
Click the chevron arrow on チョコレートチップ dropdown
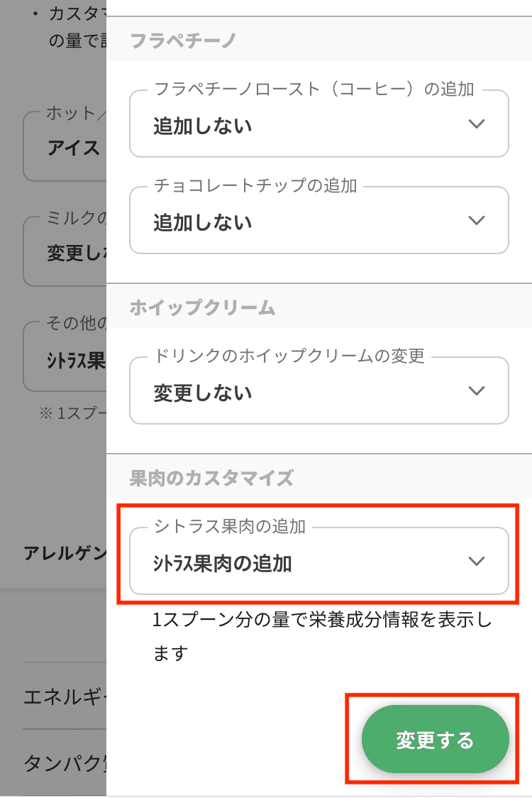coord(477,221)
